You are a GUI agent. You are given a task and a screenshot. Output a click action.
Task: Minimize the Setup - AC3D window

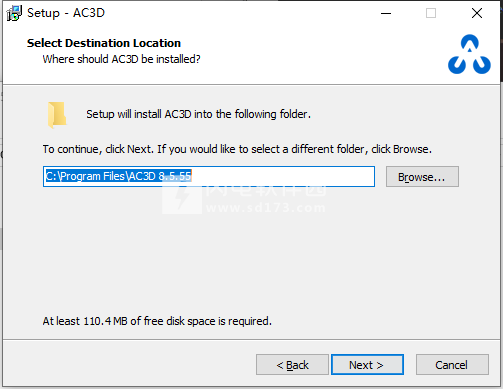pyautogui.click(x=386, y=13)
